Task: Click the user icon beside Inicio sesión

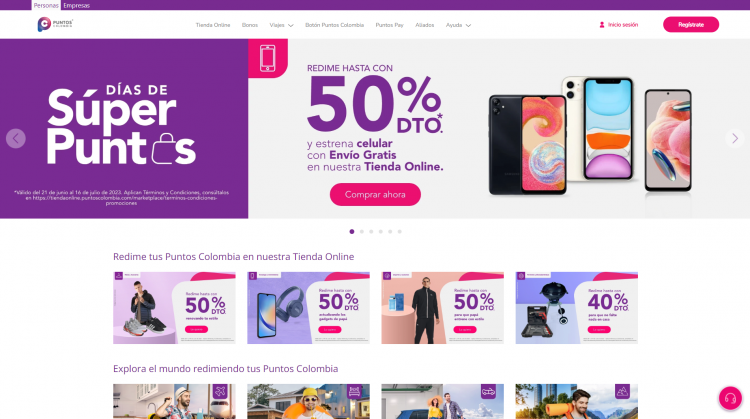Action: coord(602,25)
